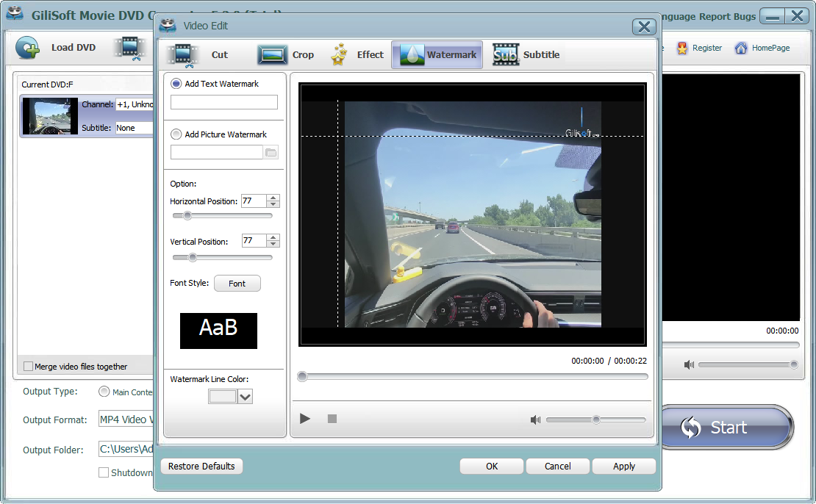Click the Subtitle 'Sub' icon
The height and width of the screenshot is (504, 816).
coord(505,54)
